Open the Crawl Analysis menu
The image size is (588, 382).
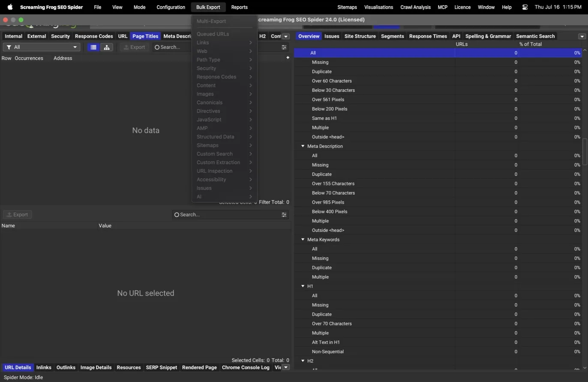point(415,7)
